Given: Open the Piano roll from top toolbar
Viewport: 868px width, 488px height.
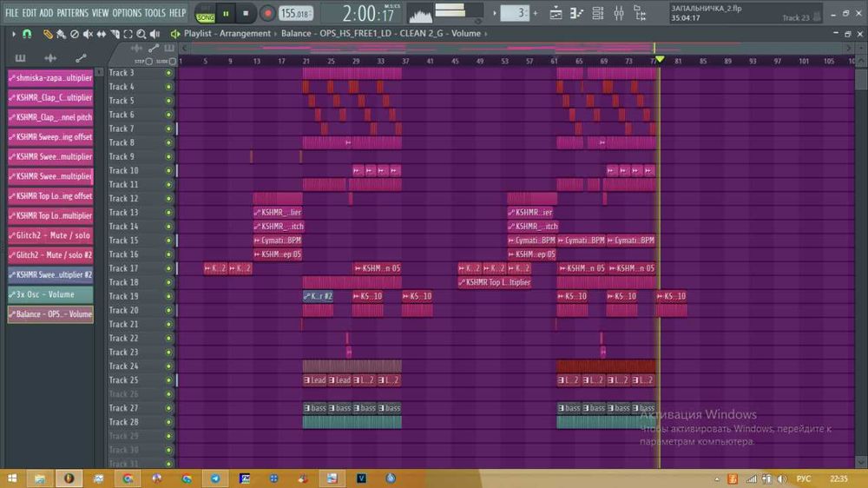Looking at the screenshot, I should click(577, 14).
